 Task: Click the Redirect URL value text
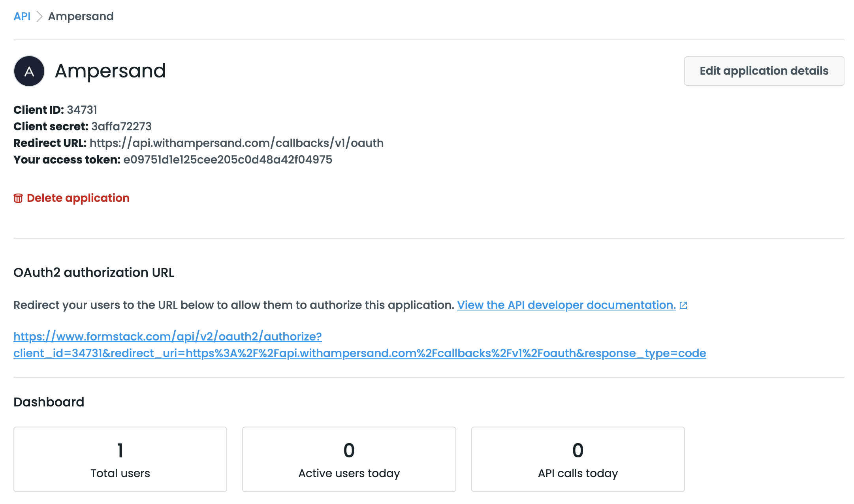pyautogui.click(x=237, y=143)
